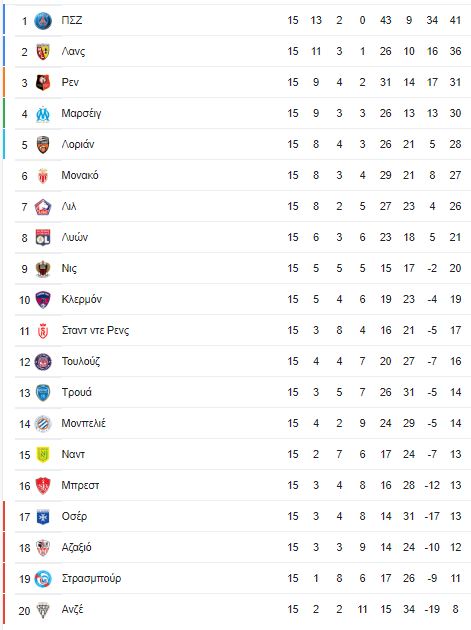Screen dimensions: 471x630
Task: Click the Στρασμπούρ team logo
Action: pyautogui.click(x=43, y=579)
